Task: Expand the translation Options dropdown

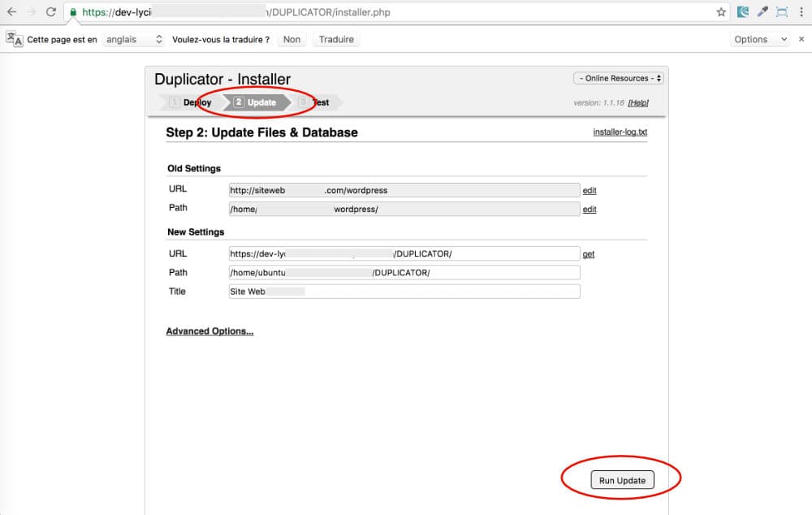Action: 760,39
